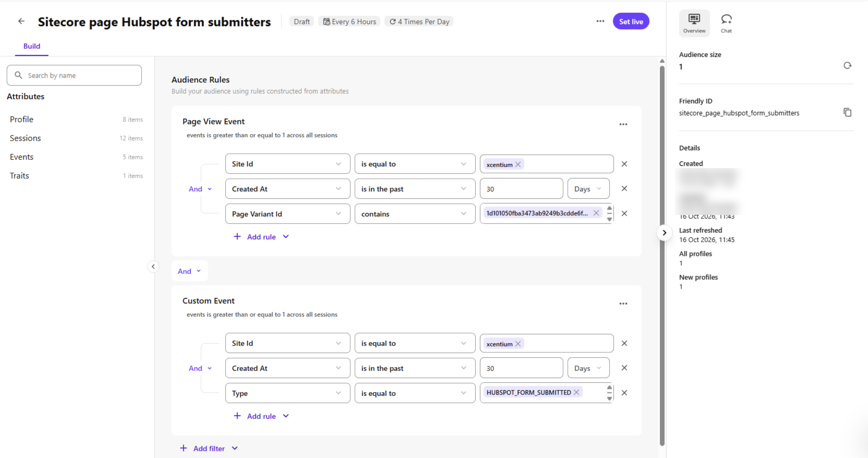868x458 pixels.
Task: Change the Days unit in Page View Event
Action: click(x=588, y=189)
